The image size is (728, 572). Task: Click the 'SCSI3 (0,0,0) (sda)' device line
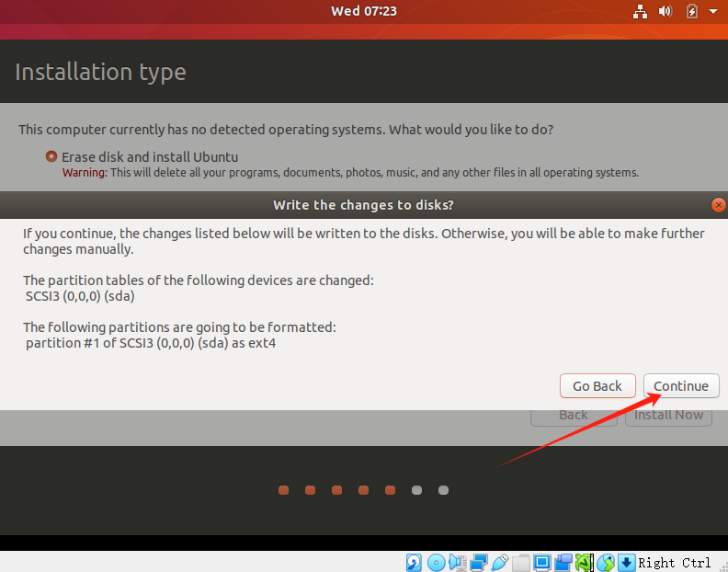(x=80, y=296)
